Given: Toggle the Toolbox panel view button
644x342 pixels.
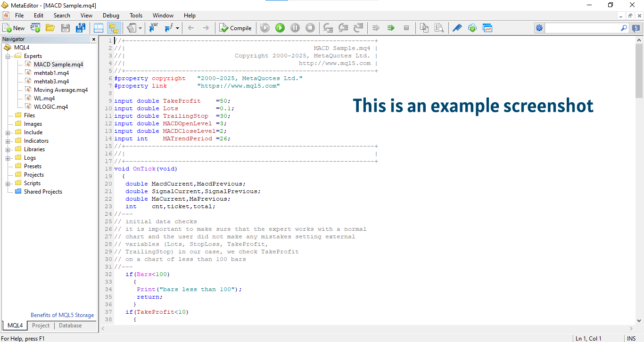Looking at the screenshot, I should [99, 28].
